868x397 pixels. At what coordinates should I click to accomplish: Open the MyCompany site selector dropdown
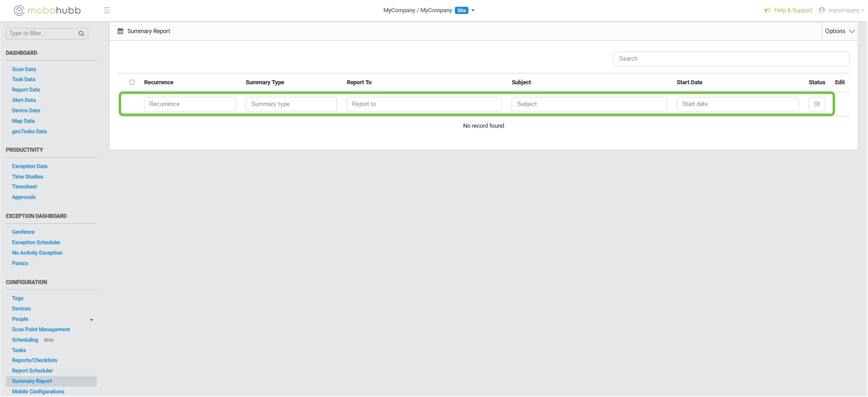(x=473, y=10)
